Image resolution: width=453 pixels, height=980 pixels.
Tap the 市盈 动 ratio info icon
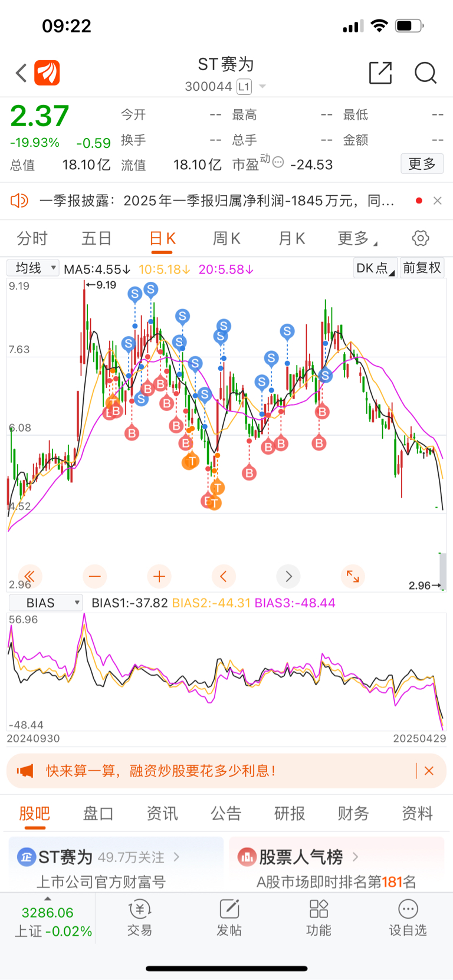click(278, 162)
